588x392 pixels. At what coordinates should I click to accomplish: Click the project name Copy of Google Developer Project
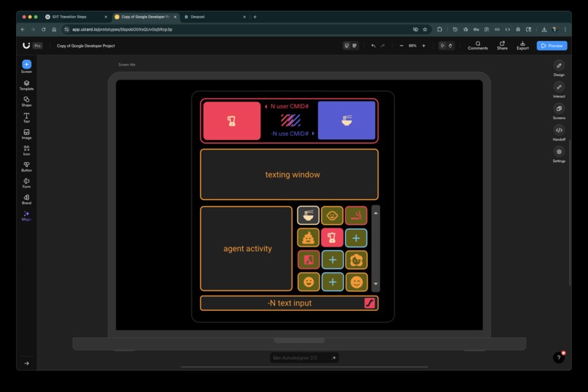(x=86, y=46)
